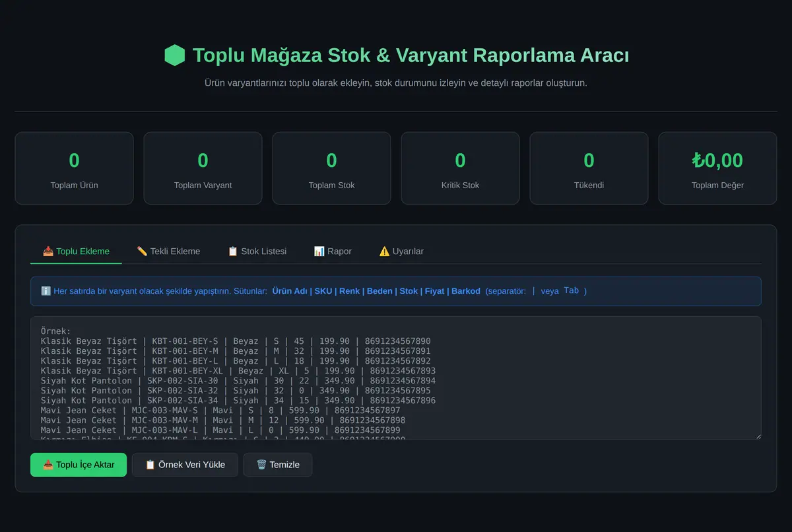Click the Toplam Stok stat card
The width and height of the screenshot is (792, 532).
tap(331, 168)
